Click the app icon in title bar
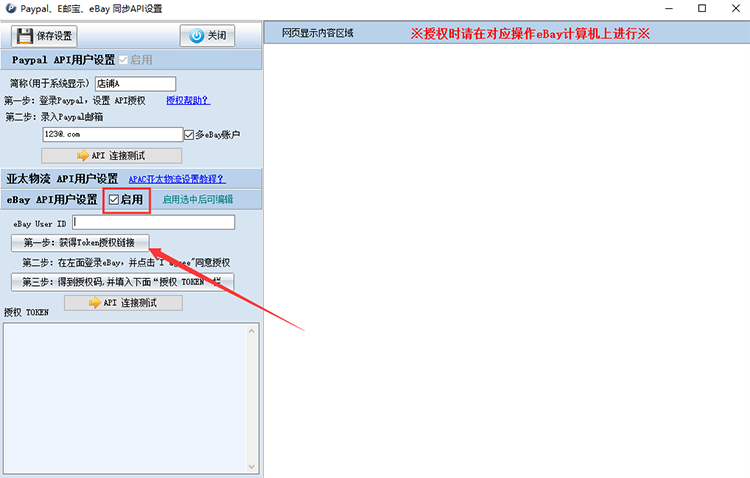The width and height of the screenshot is (750, 478). coord(10,8)
